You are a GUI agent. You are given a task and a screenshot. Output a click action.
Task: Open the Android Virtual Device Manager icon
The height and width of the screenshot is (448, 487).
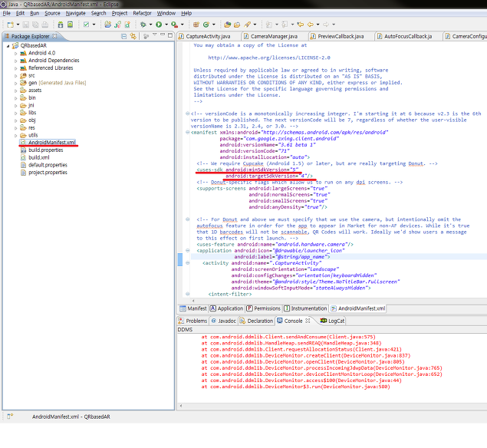71,25
